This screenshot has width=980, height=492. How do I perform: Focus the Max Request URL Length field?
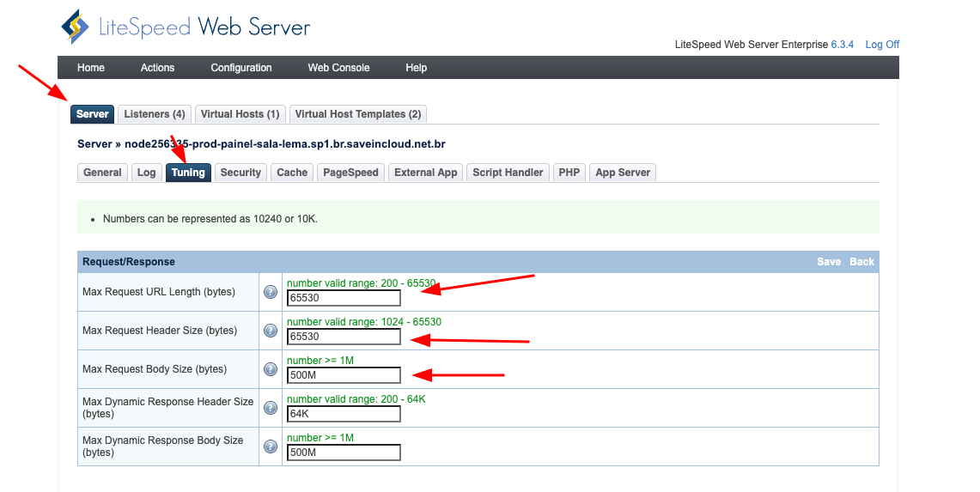[344, 298]
